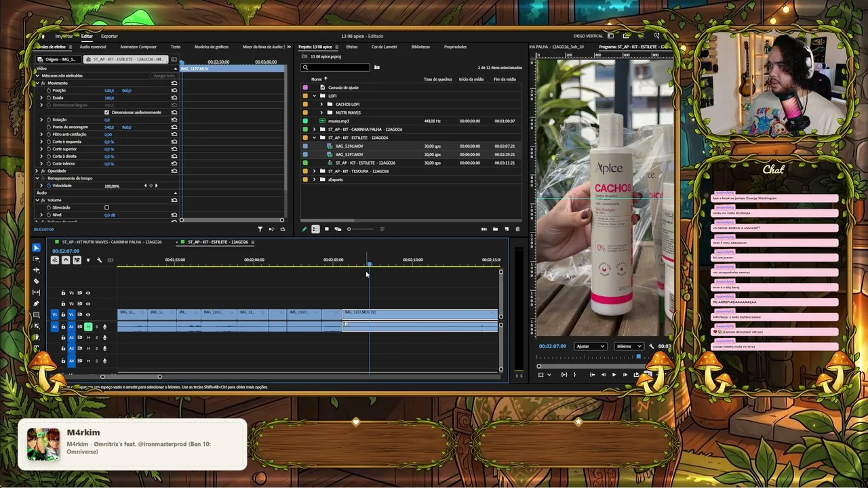Open the Cor de Lumetri tab

click(384, 47)
